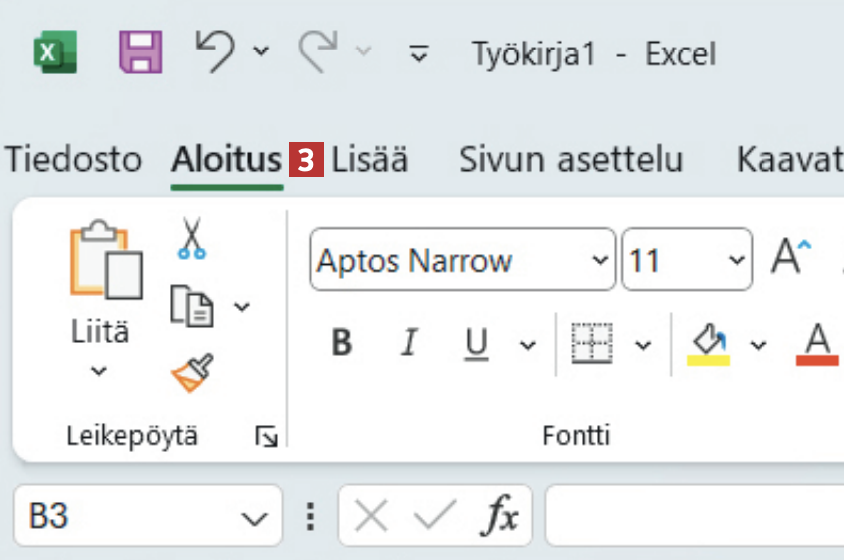The height and width of the screenshot is (560, 844).
Task: Open the Lisää ribbon tab
Action: pyautogui.click(x=370, y=160)
